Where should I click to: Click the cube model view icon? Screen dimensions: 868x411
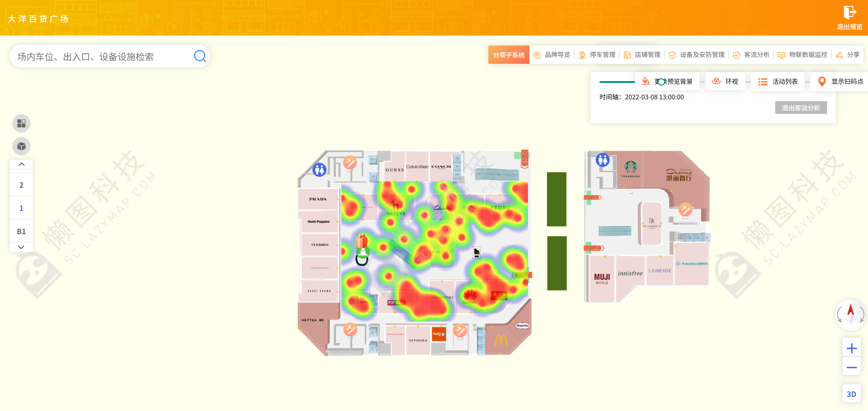21,146
